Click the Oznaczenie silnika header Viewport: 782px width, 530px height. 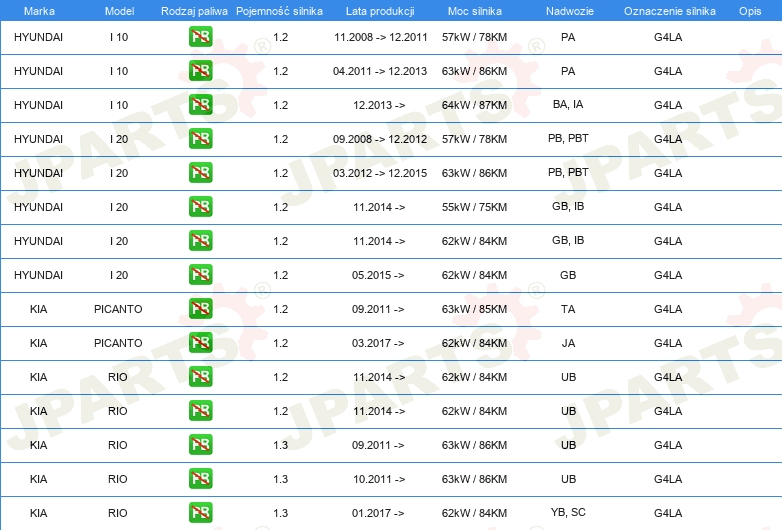pyautogui.click(x=670, y=11)
